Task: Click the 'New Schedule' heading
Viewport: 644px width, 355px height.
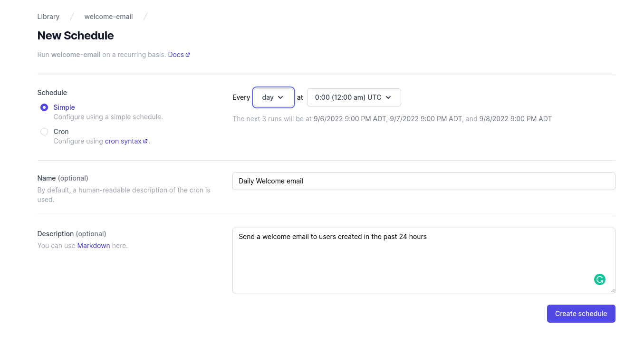Action: click(76, 36)
